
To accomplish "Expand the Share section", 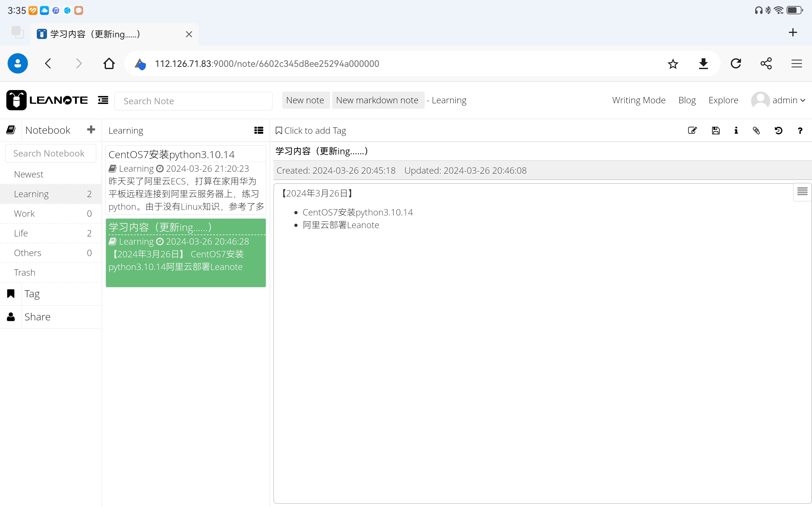I will [x=37, y=317].
